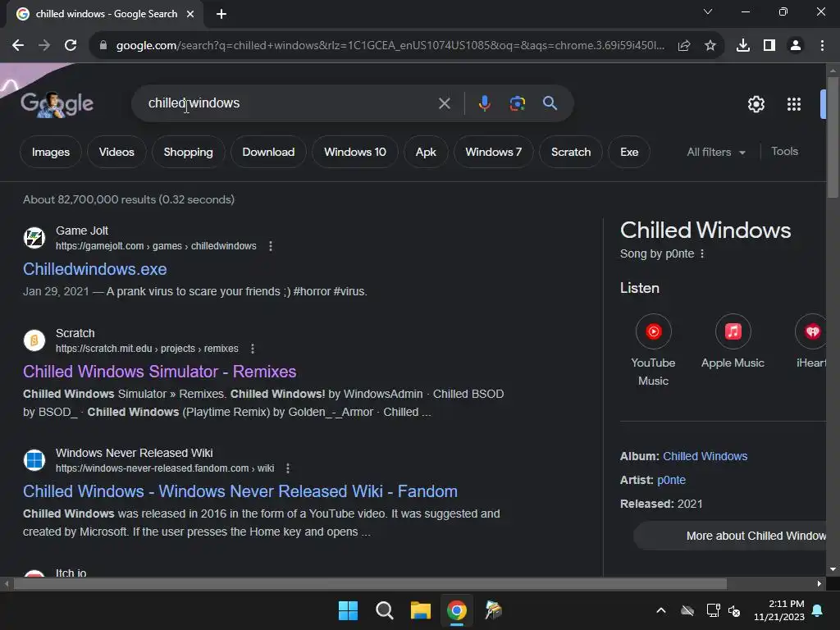Viewport: 840px width, 630px height.
Task: Open File Explorer from taskbar
Action: (x=421, y=610)
